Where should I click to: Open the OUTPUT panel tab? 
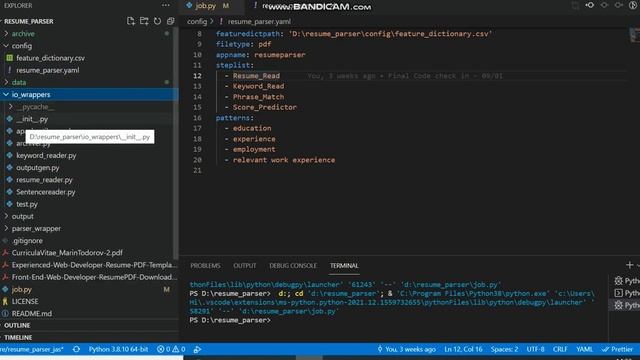(244, 266)
